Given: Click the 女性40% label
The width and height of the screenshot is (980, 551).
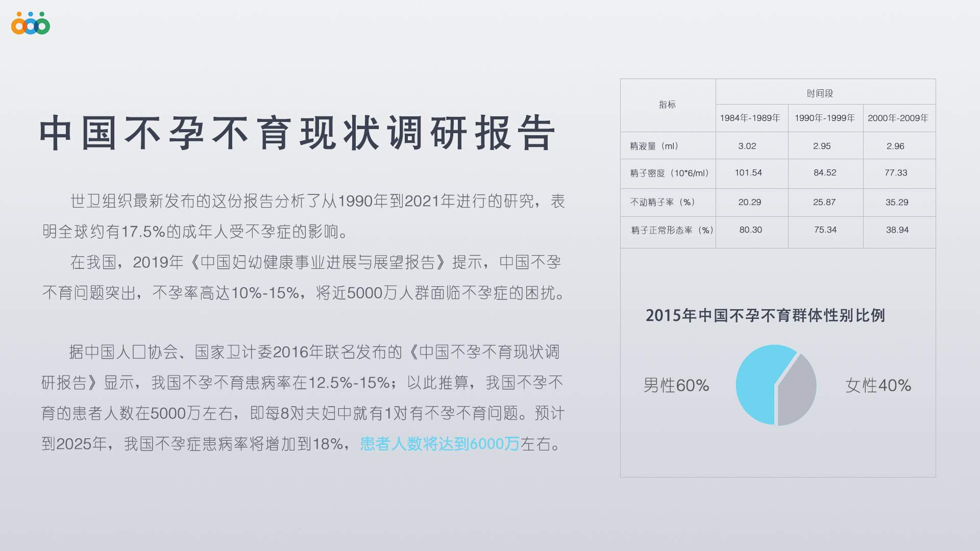Looking at the screenshot, I should pyautogui.click(x=878, y=385).
